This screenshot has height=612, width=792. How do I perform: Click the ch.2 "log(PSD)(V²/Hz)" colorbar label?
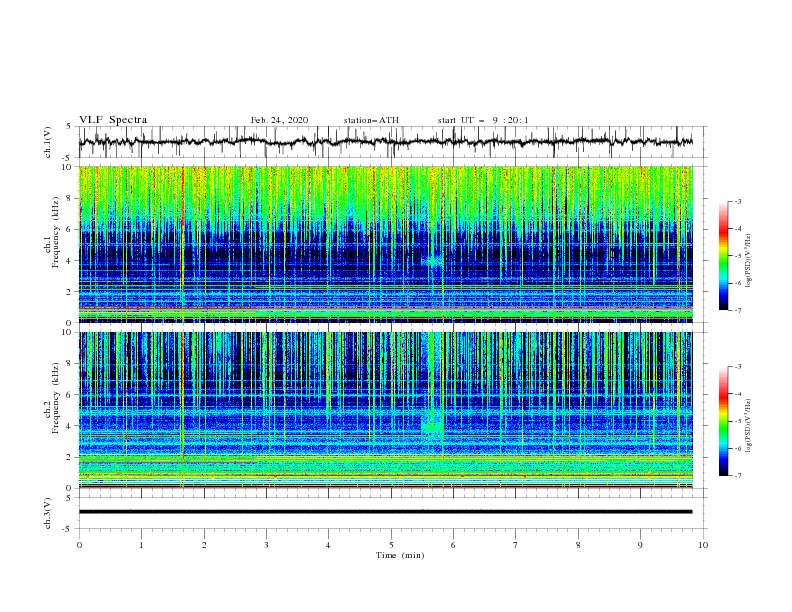(749, 425)
